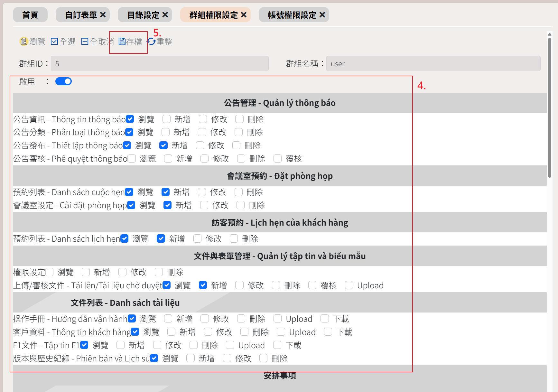Turn off the 啟用 toggle switch
Viewport: 558px width, 392px height.
63,81
